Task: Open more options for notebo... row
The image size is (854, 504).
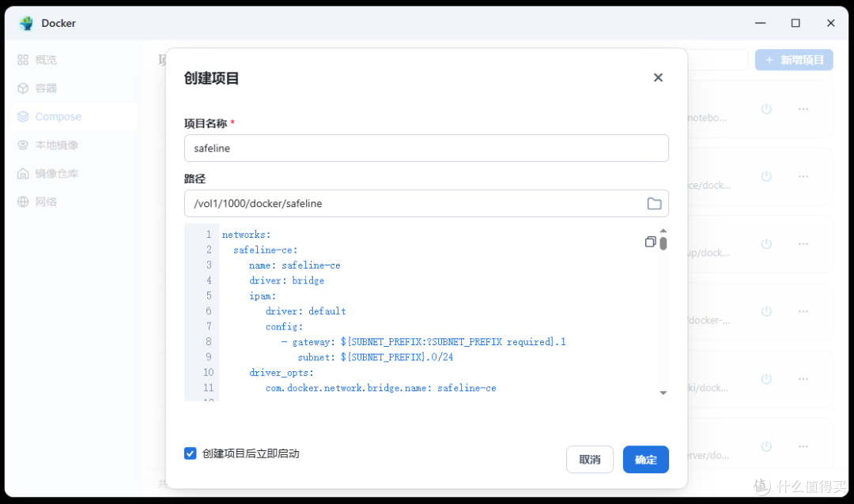Action: [x=803, y=109]
